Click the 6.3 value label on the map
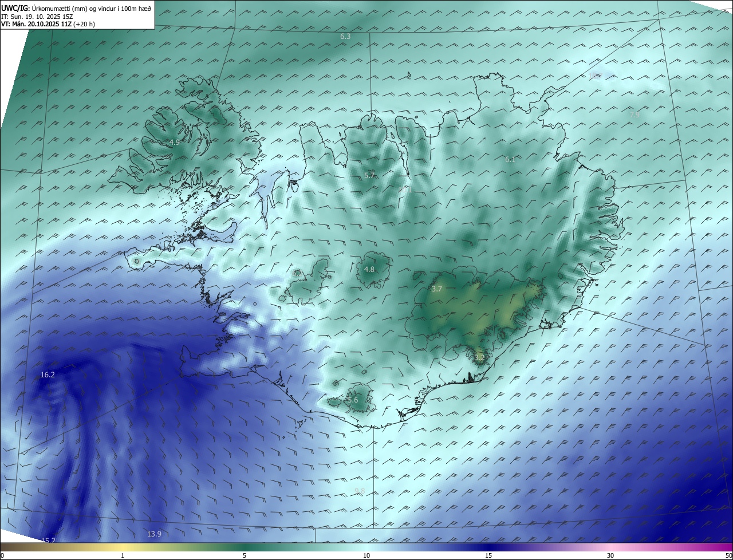Image resolution: width=733 pixels, height=560 pixels. tap(345, 36)
